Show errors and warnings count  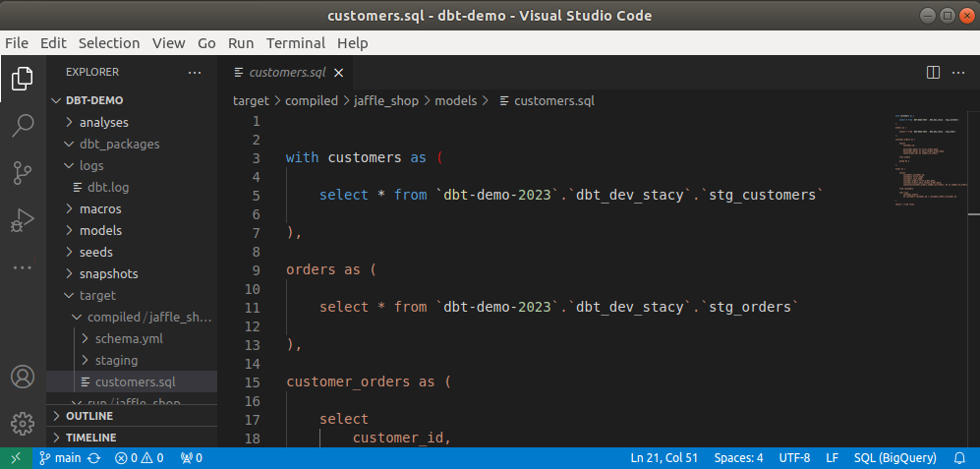[140, 458]
